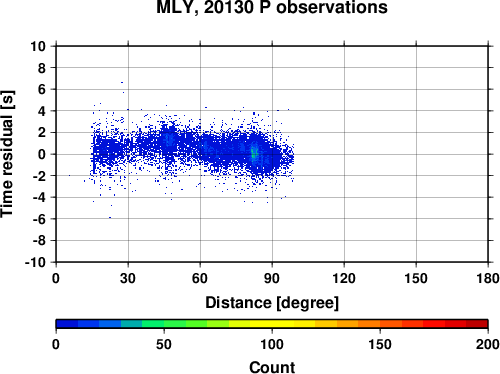This screenshot has height=374, width=500.
Task: Click the x-axis tick label '180'
Action: [x=488, y=278]
